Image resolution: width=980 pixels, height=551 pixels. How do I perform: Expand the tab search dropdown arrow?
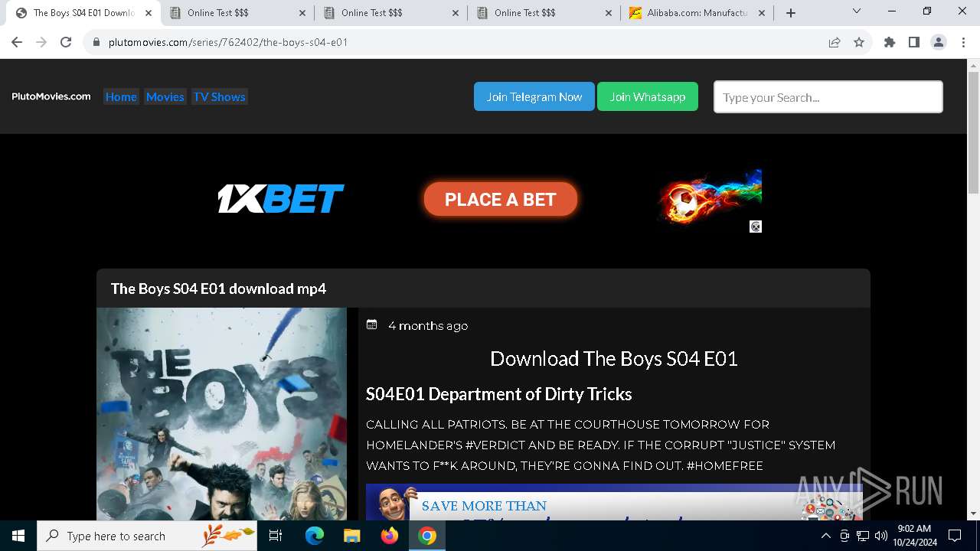pos(857,11)
